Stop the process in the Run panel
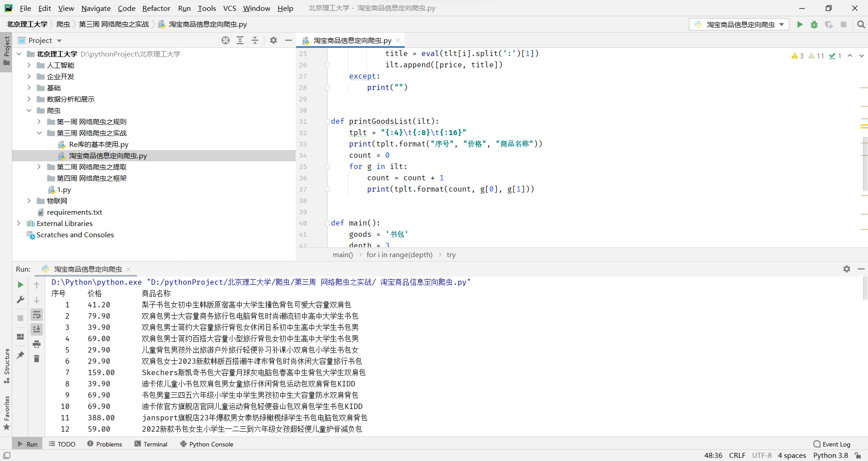Viewport: 868px width, 461px height. click(20, 318)
